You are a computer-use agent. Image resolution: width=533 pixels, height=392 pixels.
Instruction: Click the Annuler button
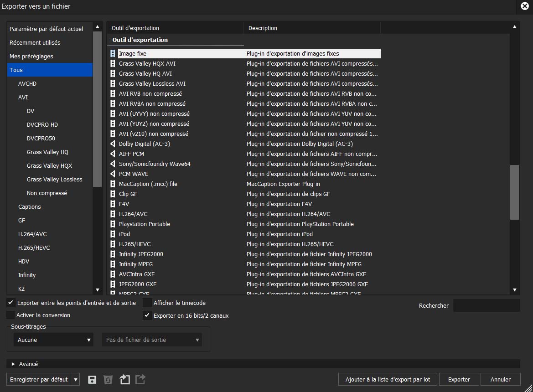(x=500, y=379)
